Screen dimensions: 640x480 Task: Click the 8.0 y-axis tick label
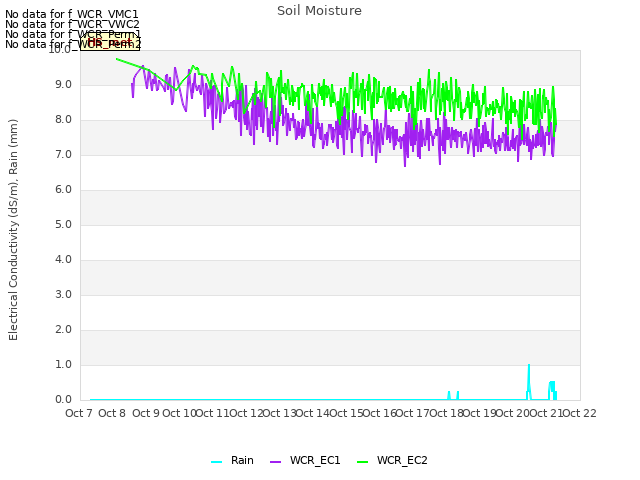[63, 120]
